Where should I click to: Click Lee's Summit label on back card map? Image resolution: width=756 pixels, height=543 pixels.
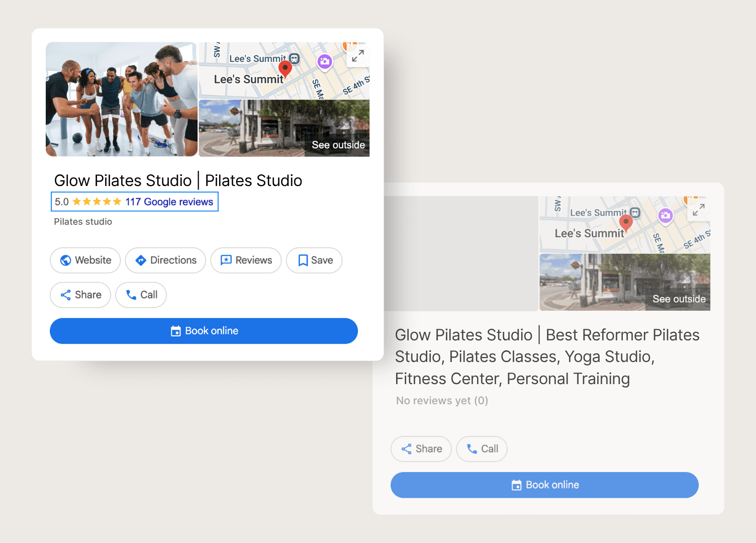coord(590,234)
